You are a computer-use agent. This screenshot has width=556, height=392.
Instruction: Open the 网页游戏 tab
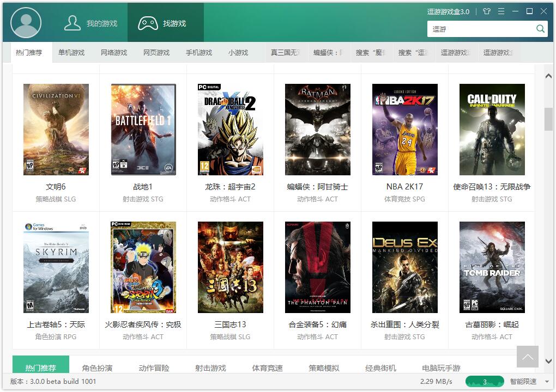(156, 53)
